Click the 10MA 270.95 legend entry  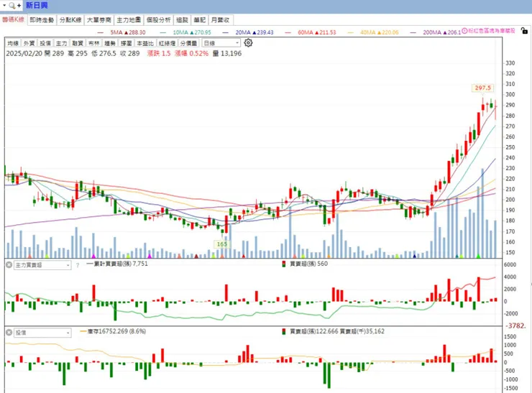185,32
